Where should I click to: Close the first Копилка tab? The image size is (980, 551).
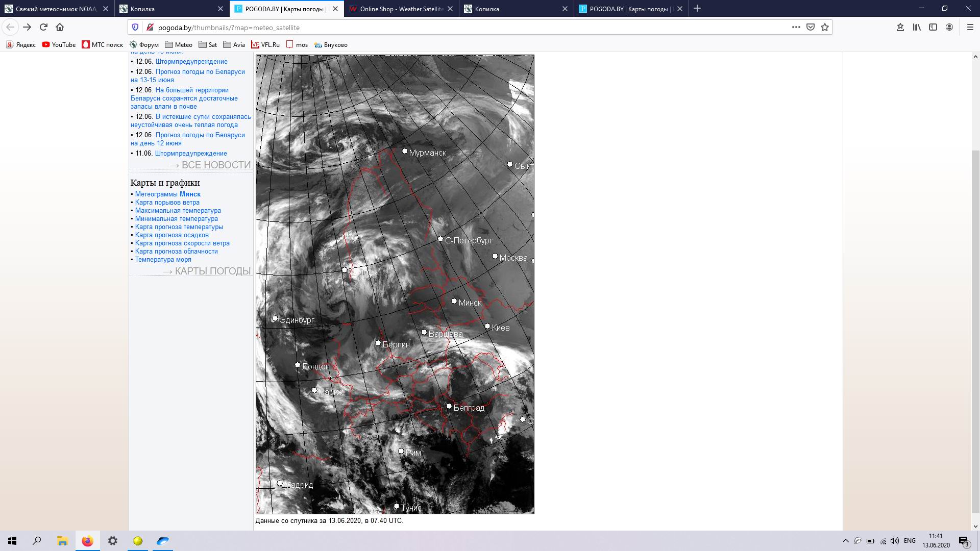[x=220, y=9]
